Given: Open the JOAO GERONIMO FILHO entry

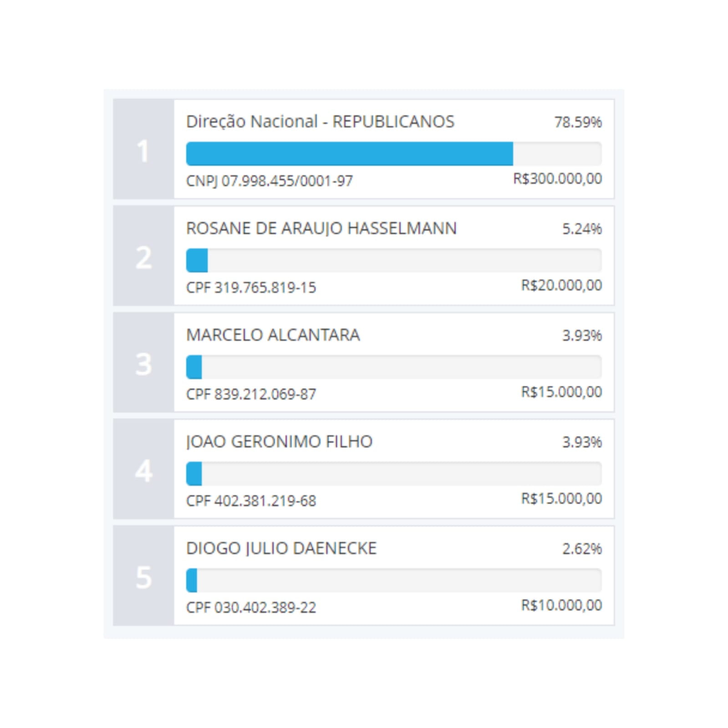Looking at the screenshot, I should (279, 442).
